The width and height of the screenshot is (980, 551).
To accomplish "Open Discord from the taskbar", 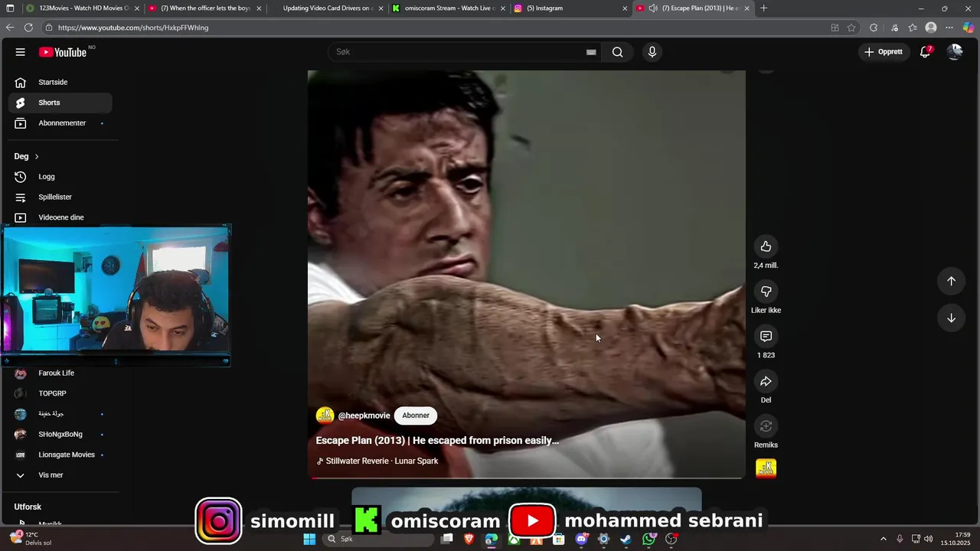I will click(x=581, y=539).
